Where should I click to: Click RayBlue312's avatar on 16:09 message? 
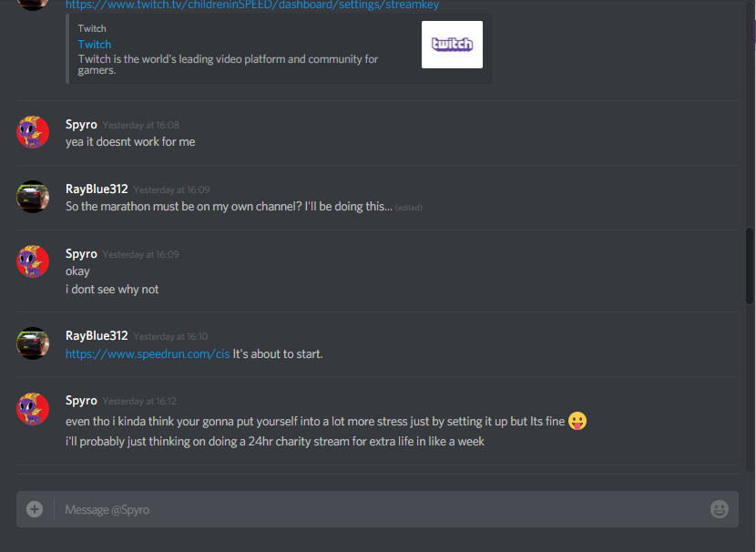33,197
